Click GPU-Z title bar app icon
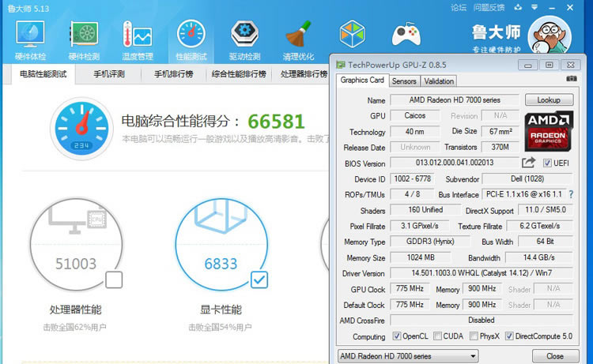The height and width of the screenshot is (364, 593). coord(341,65)
